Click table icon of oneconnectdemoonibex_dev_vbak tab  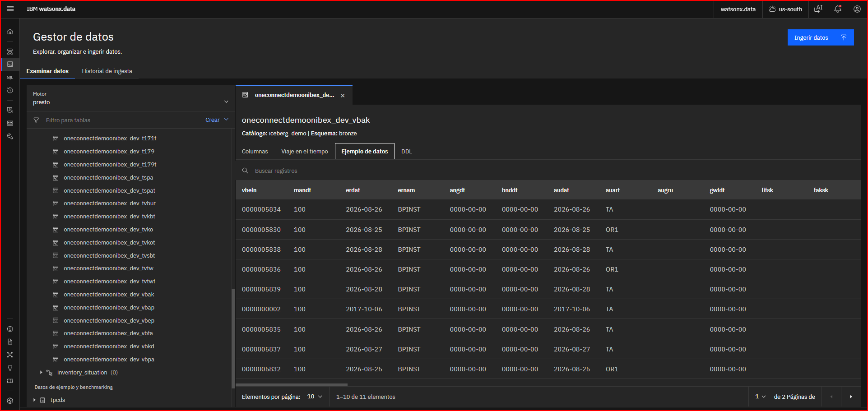pyautogui.click(x=245, y=95)
